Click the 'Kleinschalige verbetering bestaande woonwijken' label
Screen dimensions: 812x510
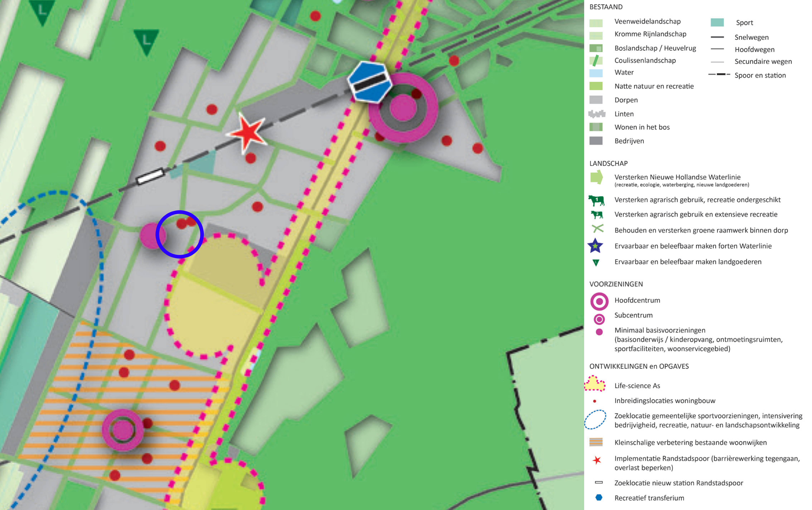691,442
